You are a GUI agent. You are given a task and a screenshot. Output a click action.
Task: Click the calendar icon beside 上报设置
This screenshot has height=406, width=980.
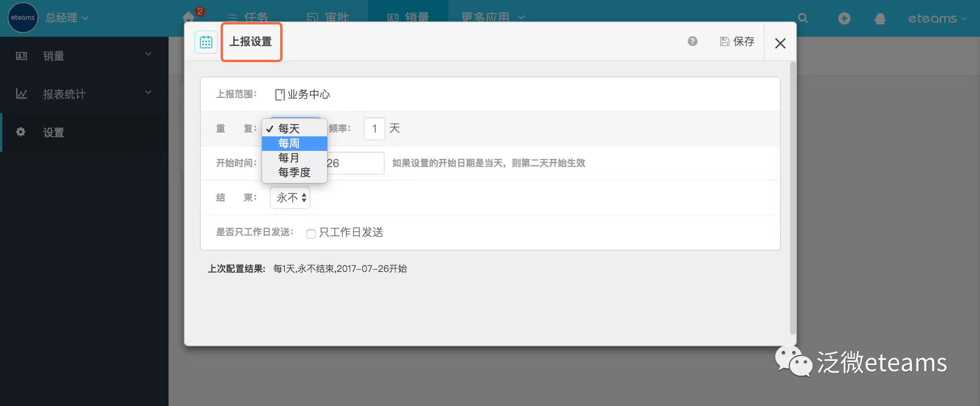(x=206, y=42)
